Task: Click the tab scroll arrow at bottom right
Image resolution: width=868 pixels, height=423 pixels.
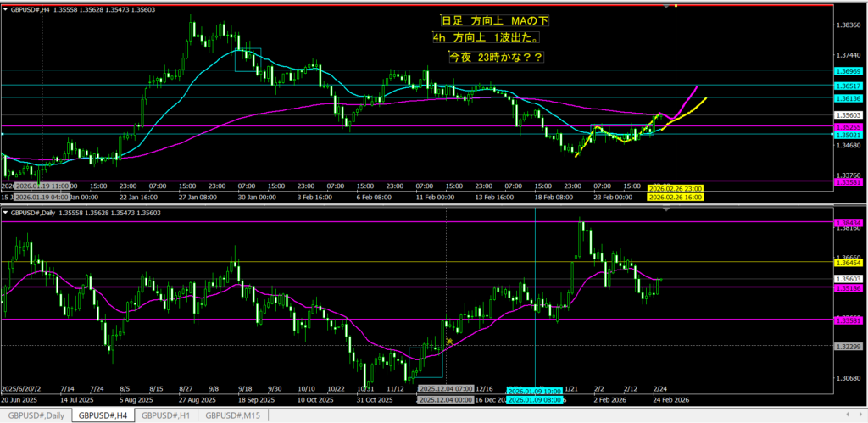Action: coord(860,415)
